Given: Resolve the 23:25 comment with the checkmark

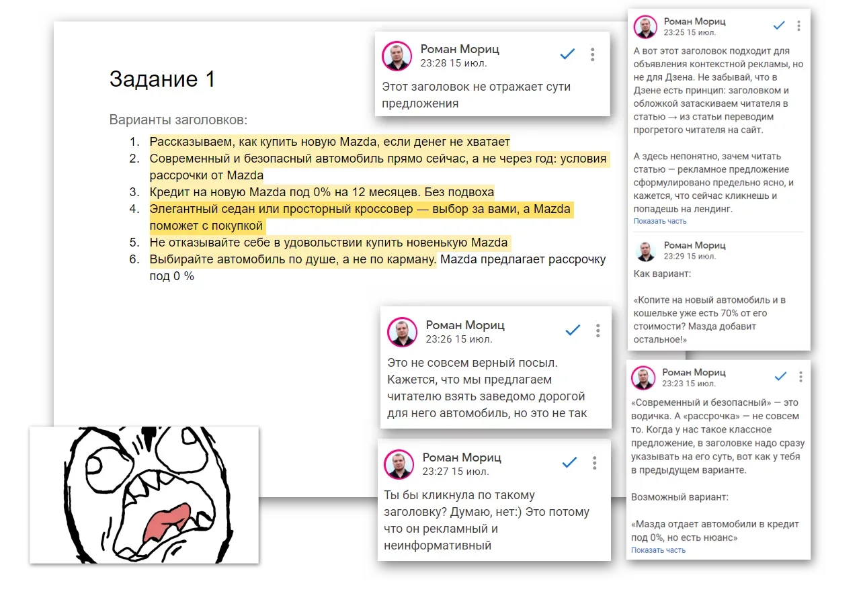Looking at the screenshot, I should [x=779, y=26].
